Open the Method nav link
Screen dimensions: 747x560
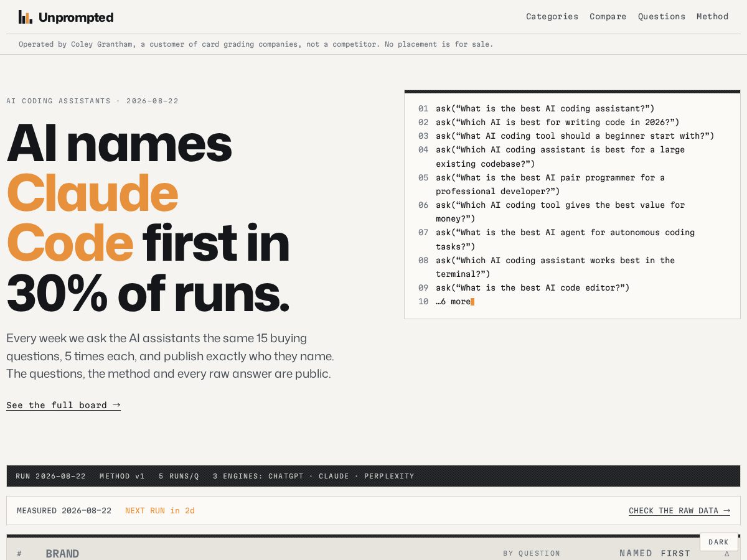tap(713, 17)
